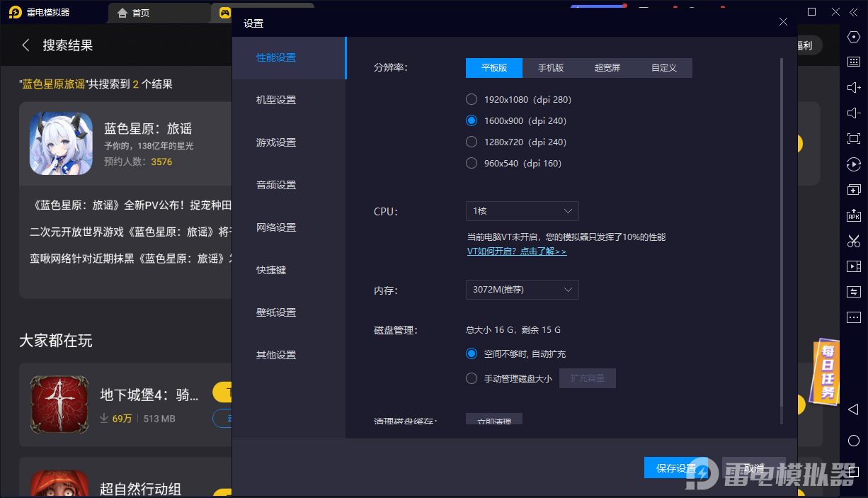Click the 大家都在玩 heading
Viewport: 868px width, 498px height.
coord(56,341)
